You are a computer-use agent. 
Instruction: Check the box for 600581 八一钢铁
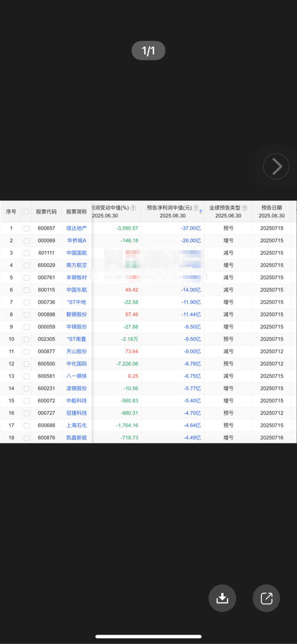click(26, 376)
